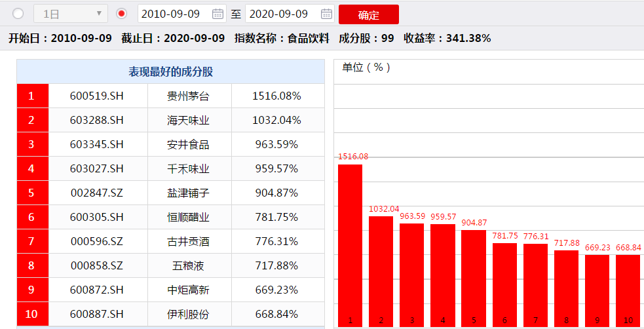644x329 pixels.
Task: Click the 963.59% return cell
Action: 276,144
